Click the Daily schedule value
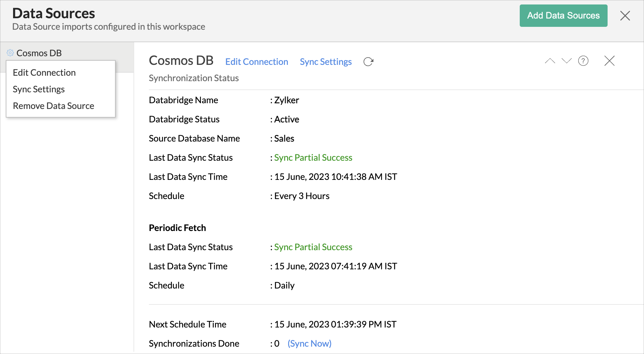Screen dimensions: 644x354 284,285
